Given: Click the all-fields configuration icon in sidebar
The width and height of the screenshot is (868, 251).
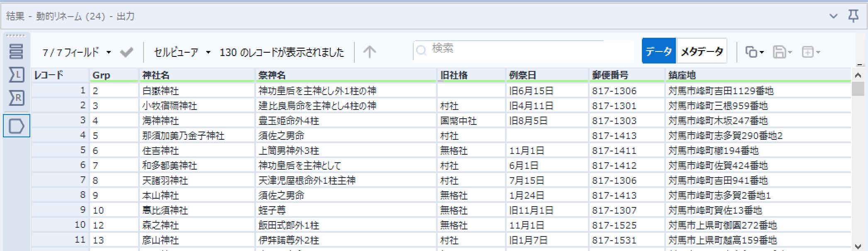Looking at the screenshot, I should pos(16,51).
